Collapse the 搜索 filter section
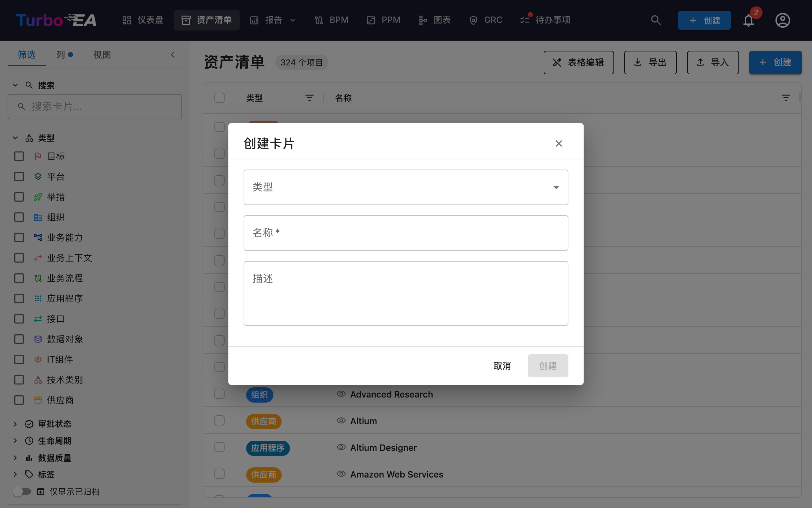Viewport: 812px width, 508px height. tap(15, 85)
